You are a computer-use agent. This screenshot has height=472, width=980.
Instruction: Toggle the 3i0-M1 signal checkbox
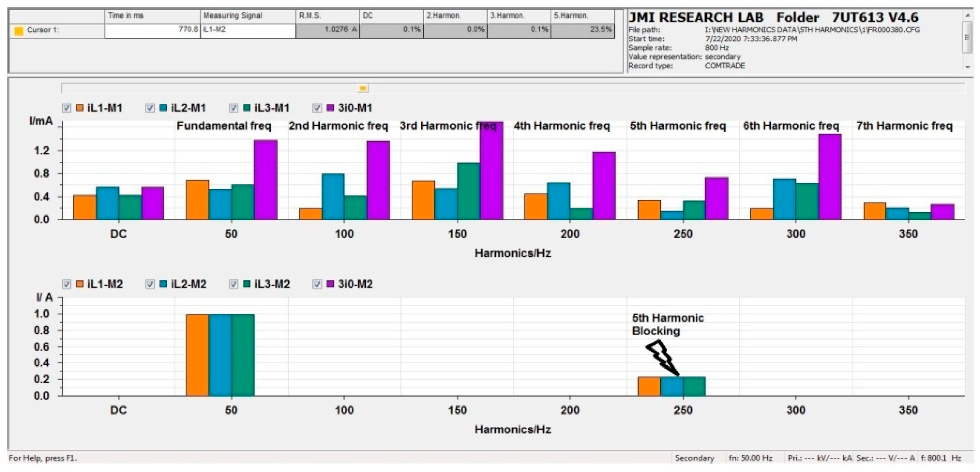317,108
